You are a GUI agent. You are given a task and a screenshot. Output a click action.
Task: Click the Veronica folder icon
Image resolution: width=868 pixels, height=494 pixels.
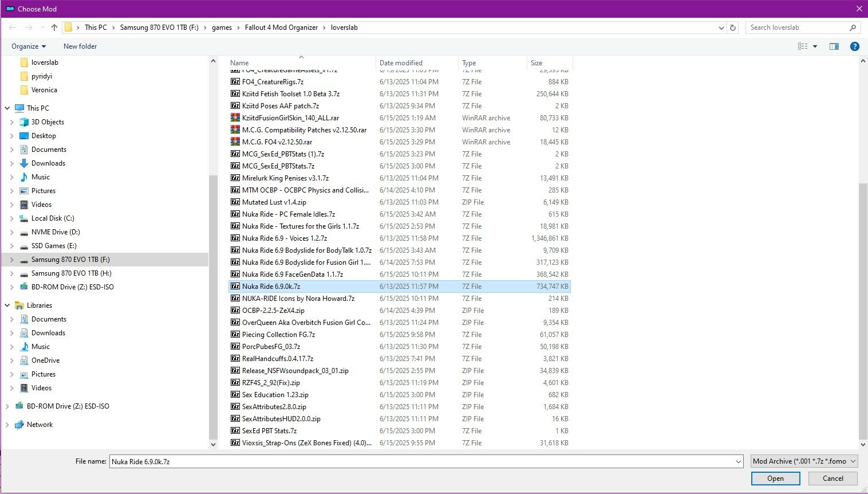24,90
